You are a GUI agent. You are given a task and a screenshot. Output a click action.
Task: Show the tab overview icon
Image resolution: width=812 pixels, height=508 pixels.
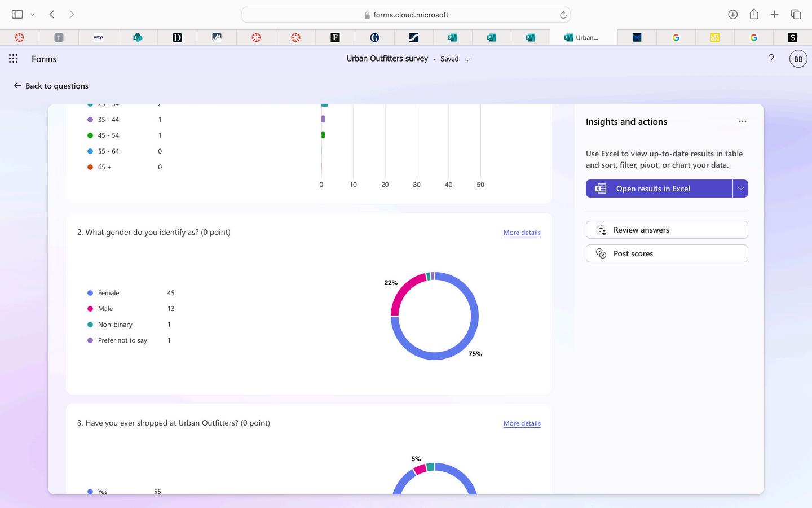click(x=796, y=14)
